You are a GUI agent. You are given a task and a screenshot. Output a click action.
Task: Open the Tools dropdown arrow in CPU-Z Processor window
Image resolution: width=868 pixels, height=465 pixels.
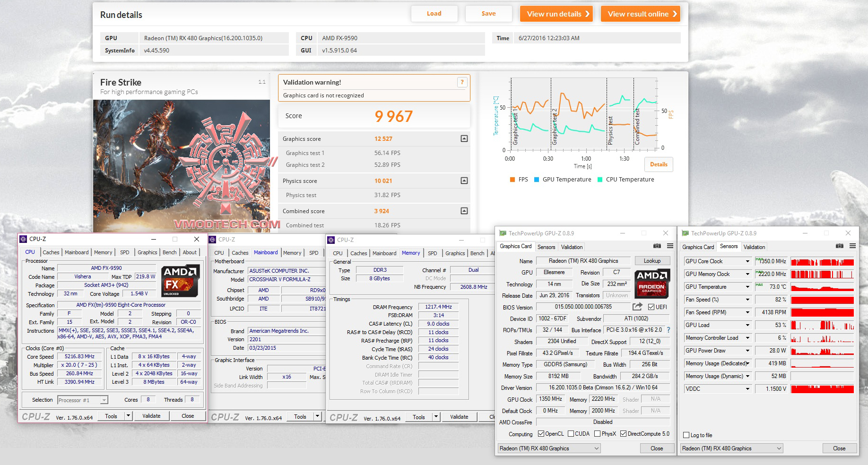[128, 416]
